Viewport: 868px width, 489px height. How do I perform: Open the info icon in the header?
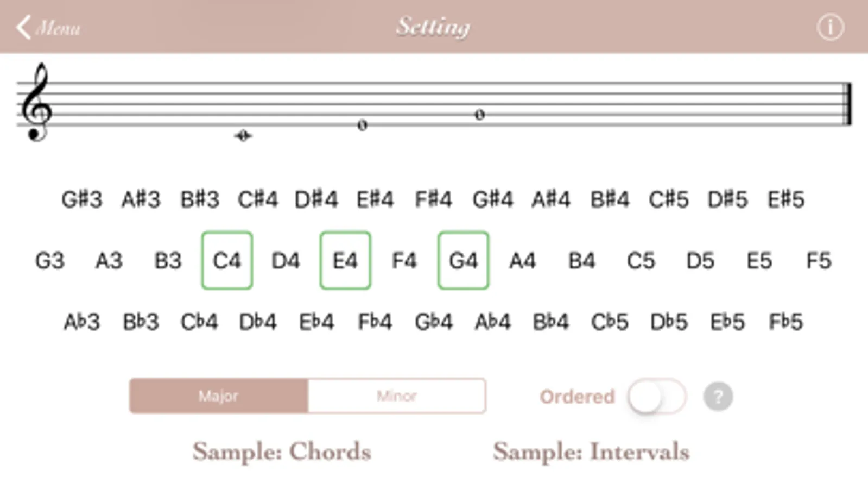click(830, 27)
